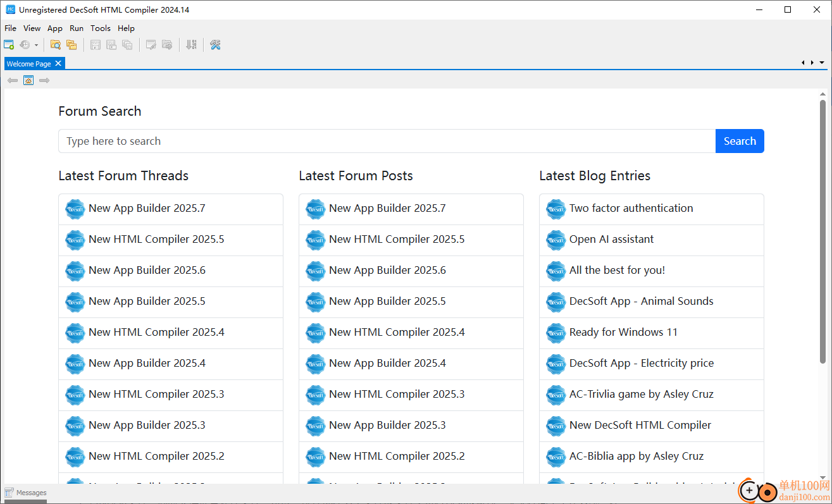The image size is (832, 504).
Task: Click the recent files clock icon
Action: (25, 45)
